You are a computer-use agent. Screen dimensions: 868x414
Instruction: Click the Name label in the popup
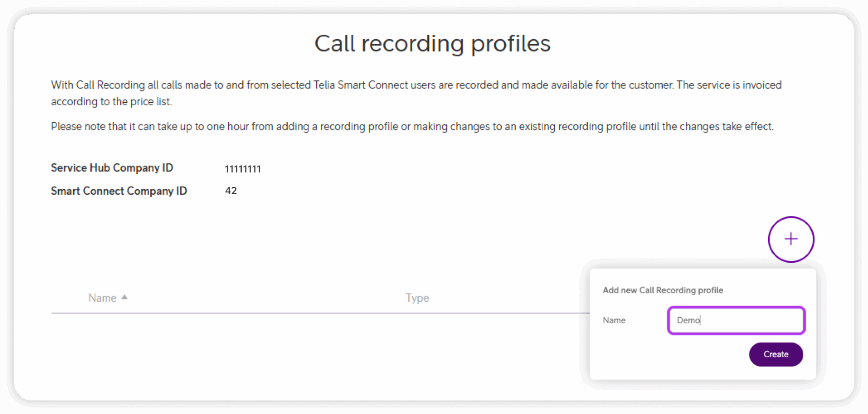(614, 320)
